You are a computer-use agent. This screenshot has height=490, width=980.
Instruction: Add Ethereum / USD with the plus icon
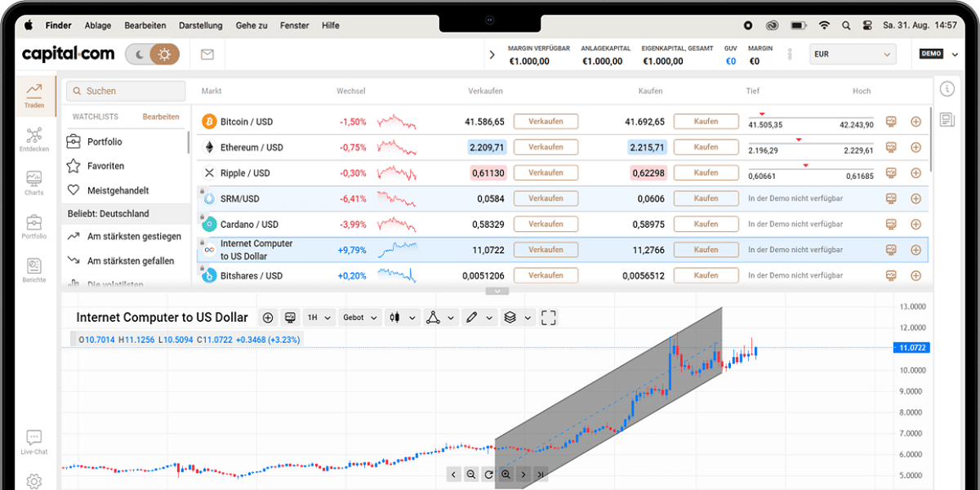coord(915,147)
